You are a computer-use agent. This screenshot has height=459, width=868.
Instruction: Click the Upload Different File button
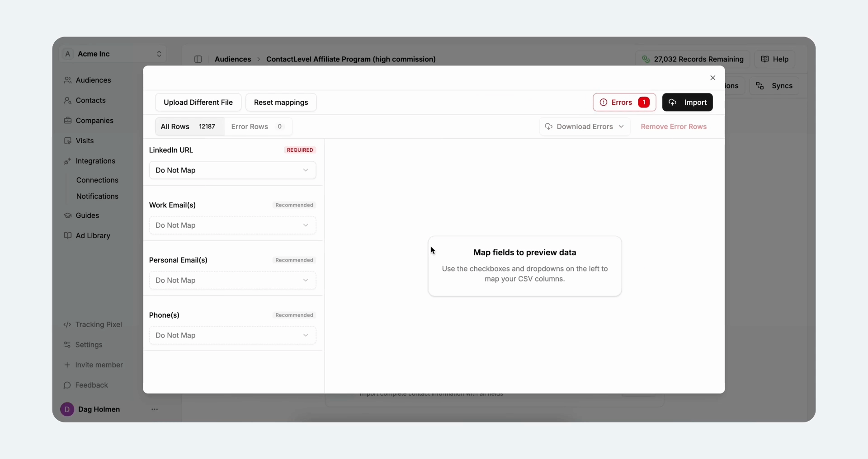pyautogui.click(x=198, y=102)
